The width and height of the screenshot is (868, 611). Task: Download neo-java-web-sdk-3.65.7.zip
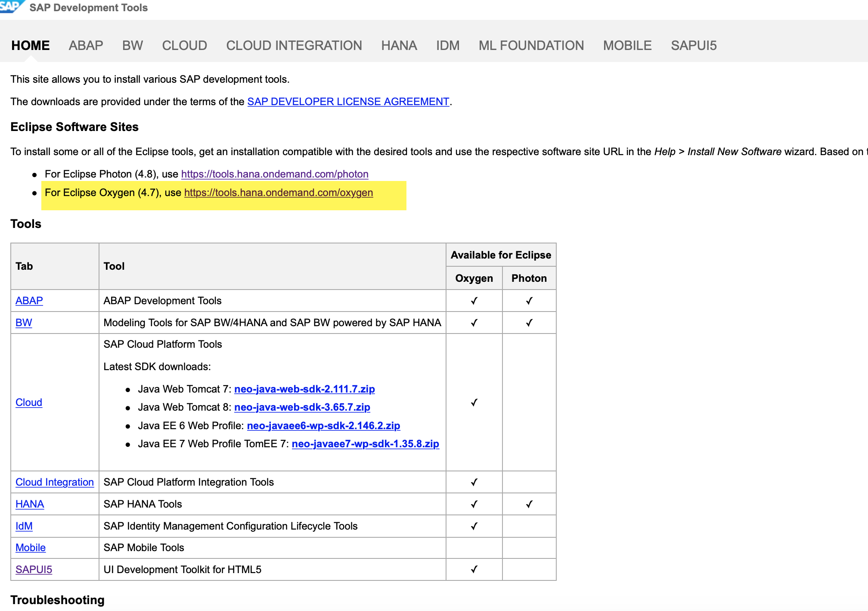pos(302,407)
